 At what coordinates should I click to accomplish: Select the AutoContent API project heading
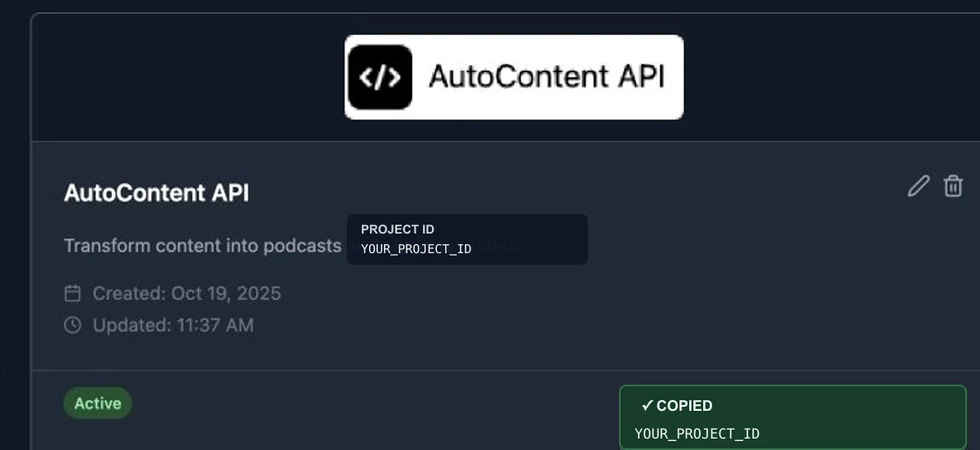point(157,194)
